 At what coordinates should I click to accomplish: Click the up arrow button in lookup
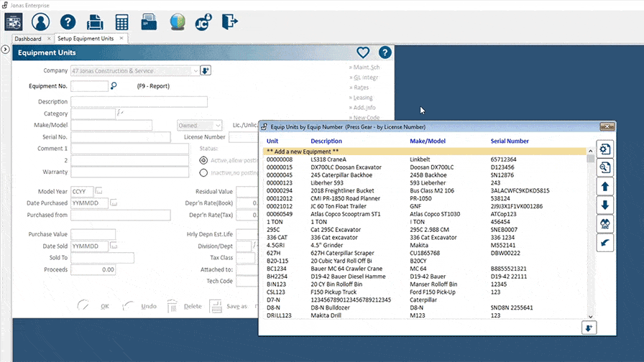pyautogui.click(x=604, y=187)
